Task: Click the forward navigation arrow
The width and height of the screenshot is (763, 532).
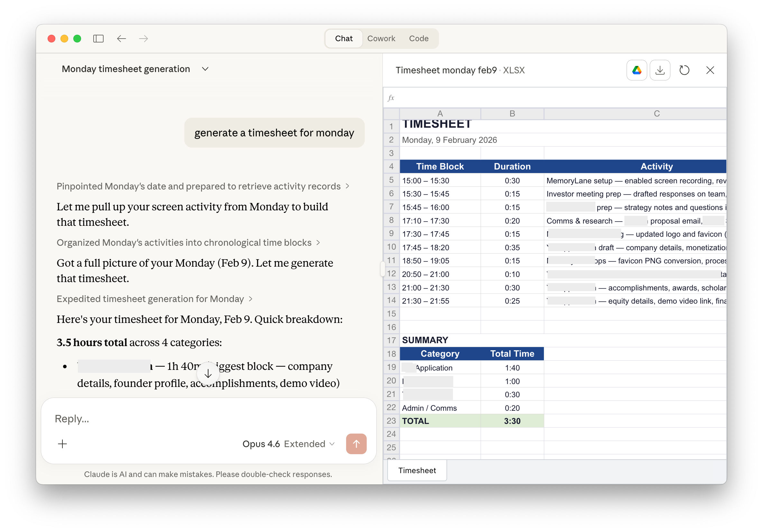Action: pos(143,39)
